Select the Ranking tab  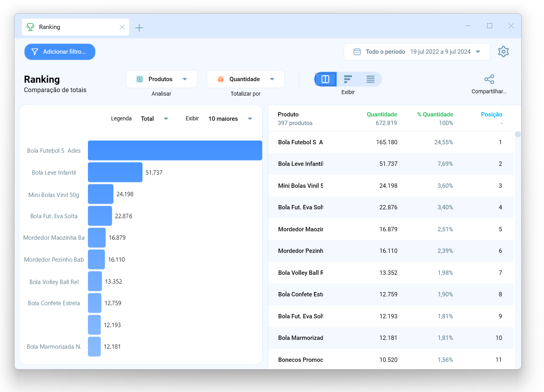pyautogui.click(x=75, y=27)
